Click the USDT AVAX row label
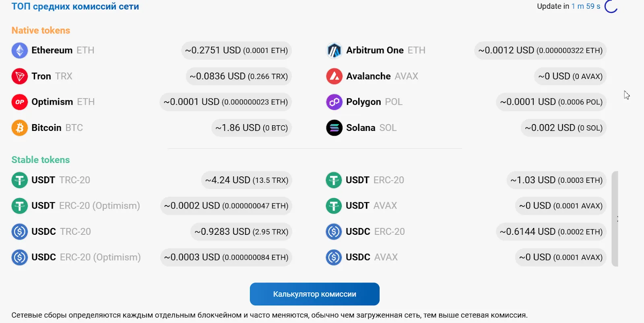The image size is (644, 323). 371,206
